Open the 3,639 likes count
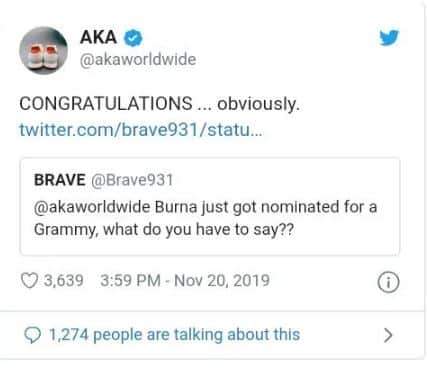The width and height of the screenshot is (427, 376). (64, 280)
